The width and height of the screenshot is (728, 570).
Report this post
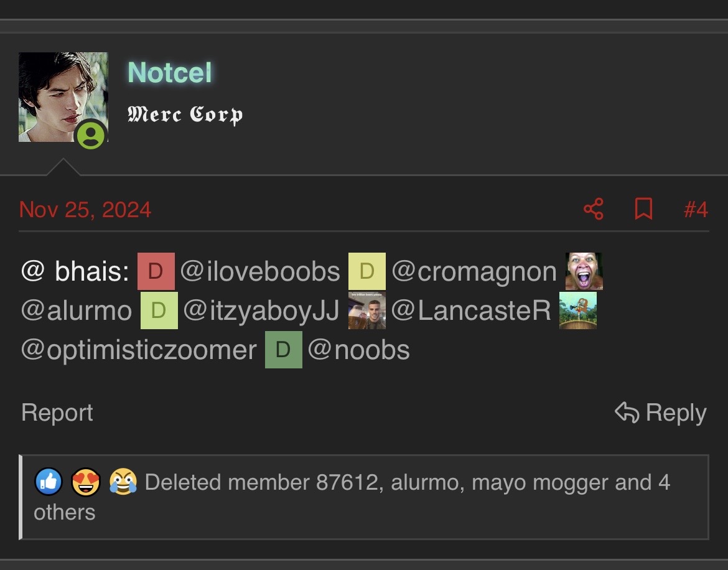coord(57,412)
